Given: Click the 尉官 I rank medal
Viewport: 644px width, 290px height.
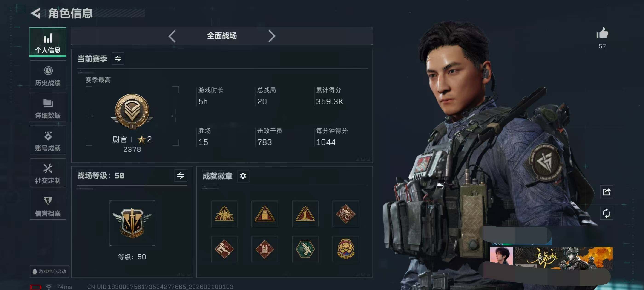Looking at the screenshot, I should pyautogui.click(x=132, y=111).
